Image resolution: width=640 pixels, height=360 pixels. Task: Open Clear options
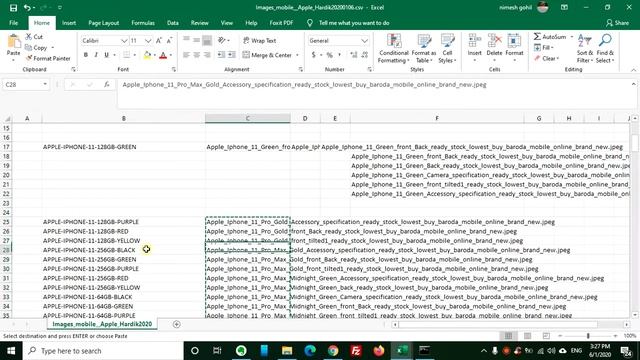coord(547,58)
